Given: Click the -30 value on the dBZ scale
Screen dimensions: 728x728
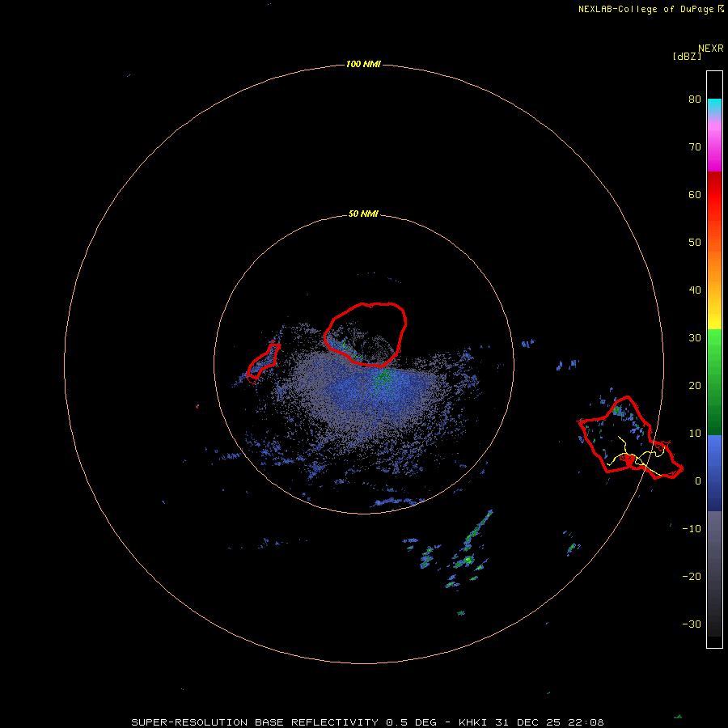Looking at the screenshot, I should 692,624.
